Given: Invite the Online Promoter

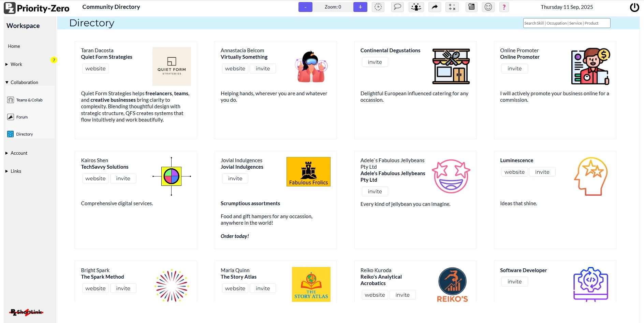Looking at the screenshot, I should 514,69.
